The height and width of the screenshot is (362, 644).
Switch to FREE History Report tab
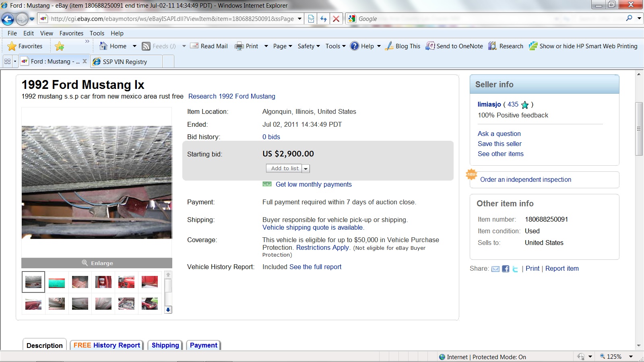[x=107, y=345]
